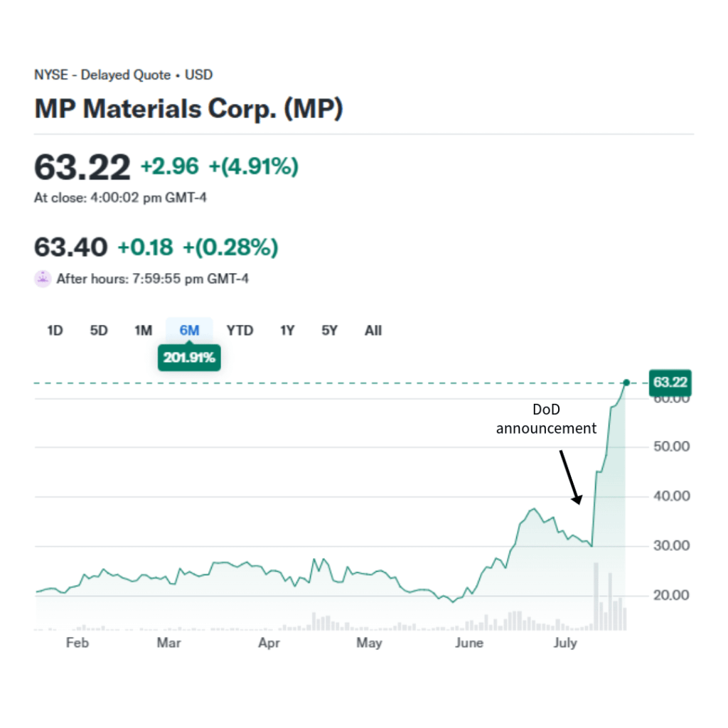This screenshot has width=728, height=728.
Task: Click the DoD announcement annotation text
Action: point(546,419)
